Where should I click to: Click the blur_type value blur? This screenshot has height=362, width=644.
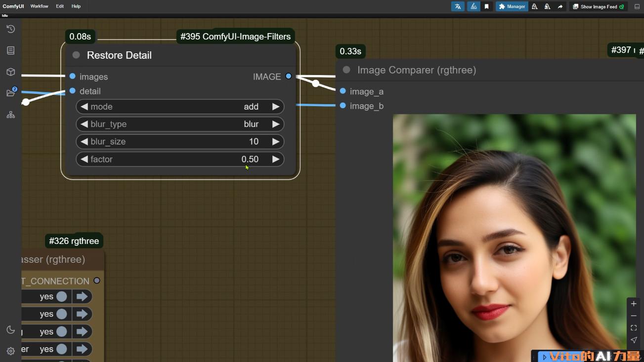click(251, 124)
